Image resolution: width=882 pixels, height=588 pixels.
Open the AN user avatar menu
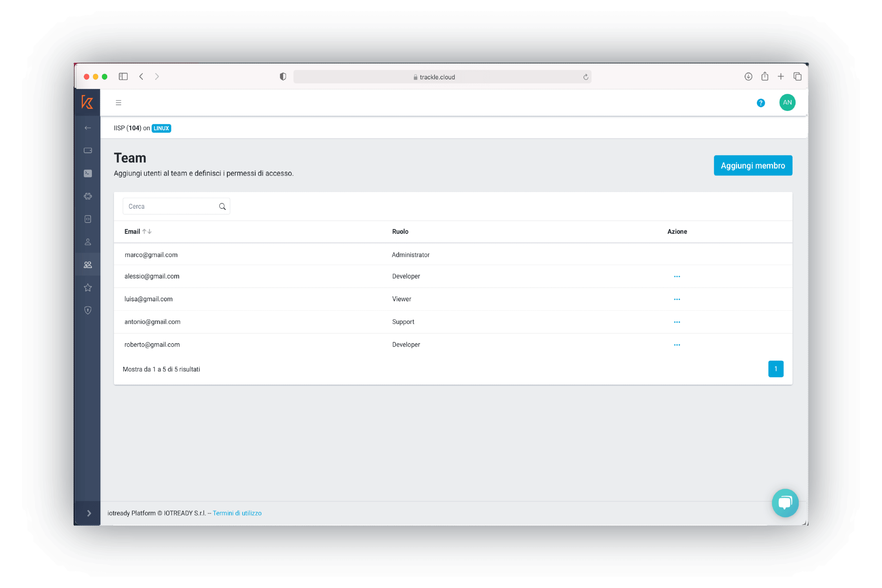[x=787, y=102]
